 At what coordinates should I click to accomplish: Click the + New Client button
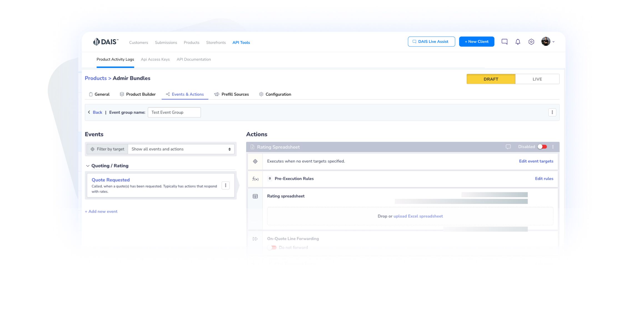tap(476, 42)
